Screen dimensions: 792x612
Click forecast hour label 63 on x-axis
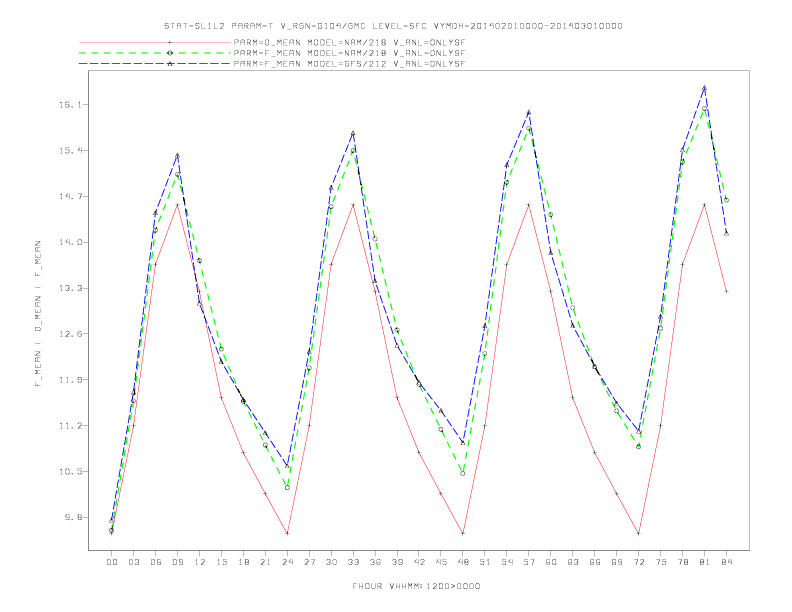pyautogui.click(x=573, y=562)
